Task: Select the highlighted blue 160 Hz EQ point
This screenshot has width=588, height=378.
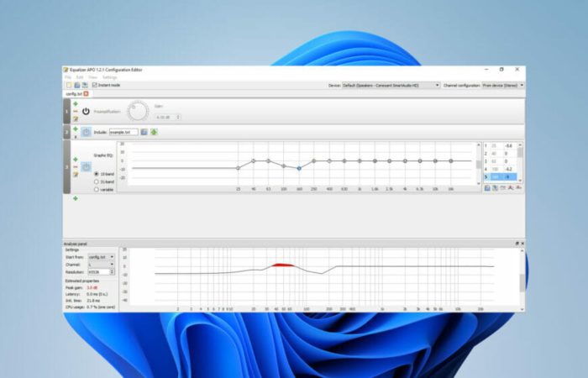Action: [299, 168]
